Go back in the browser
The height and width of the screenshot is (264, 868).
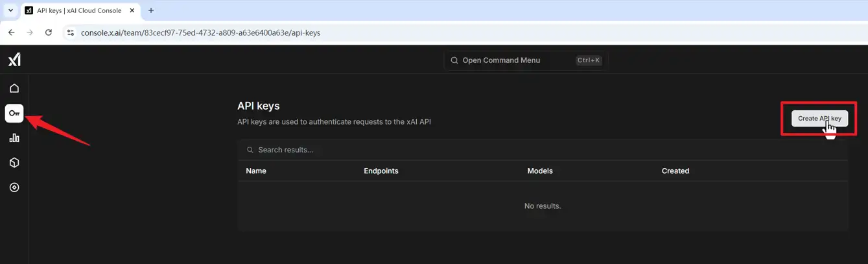(11, 32)
